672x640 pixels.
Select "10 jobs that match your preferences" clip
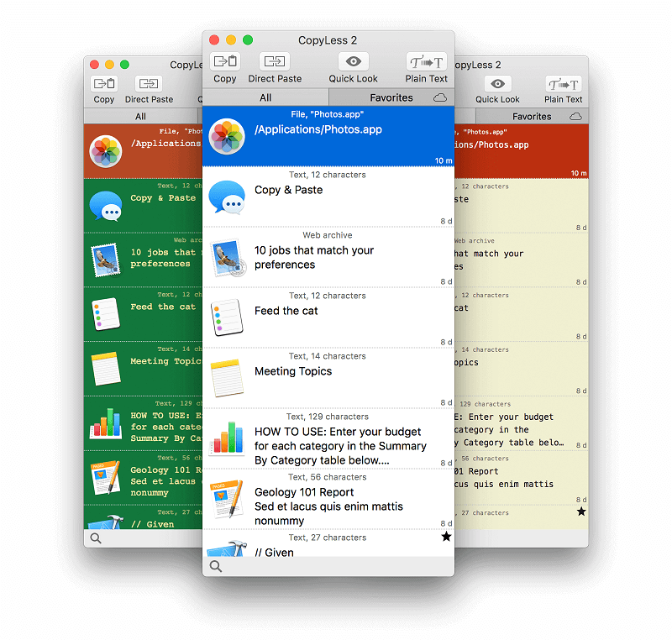click(328, 257)
